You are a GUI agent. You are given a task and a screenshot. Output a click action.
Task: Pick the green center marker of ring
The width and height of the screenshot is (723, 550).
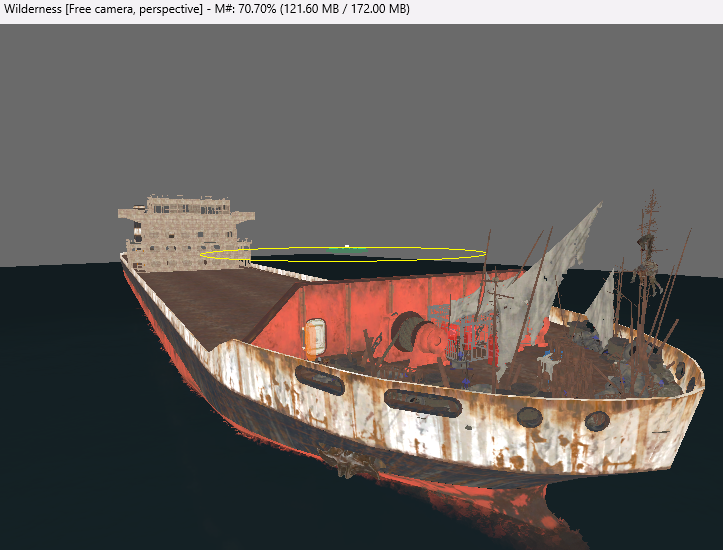(347, 248)
